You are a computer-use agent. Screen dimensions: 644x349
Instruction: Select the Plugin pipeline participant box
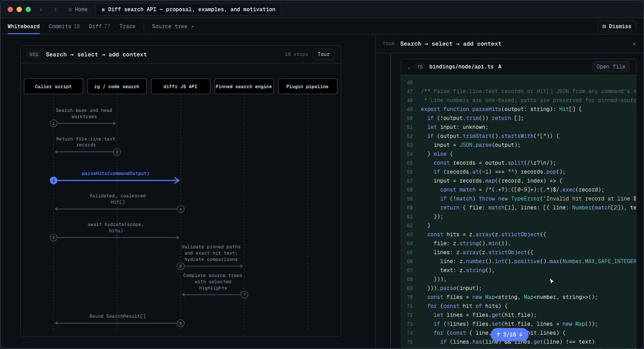tap(308, 86)
